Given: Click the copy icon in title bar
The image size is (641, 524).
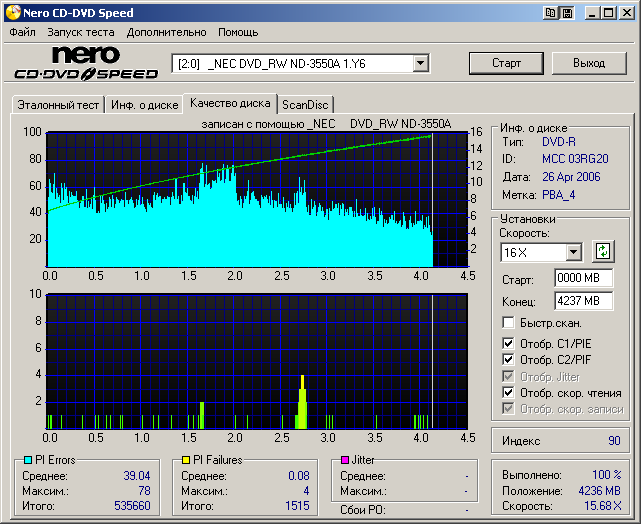Looking at the screenshot, I should [552, 13].
